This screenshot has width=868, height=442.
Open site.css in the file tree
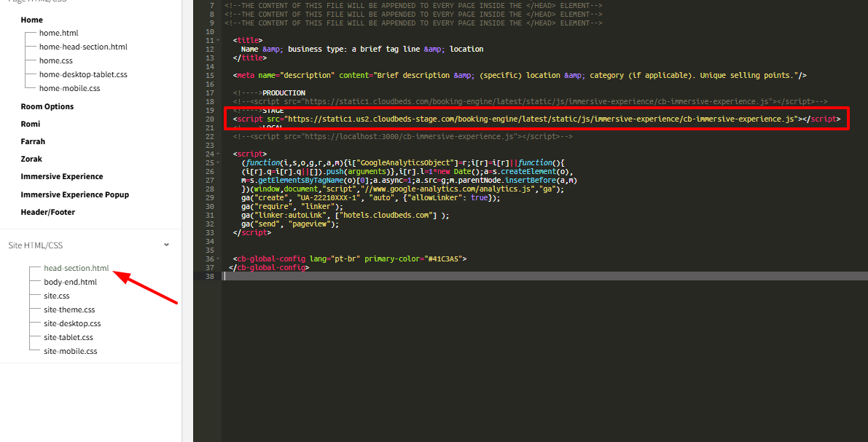(x=56, y=296)
